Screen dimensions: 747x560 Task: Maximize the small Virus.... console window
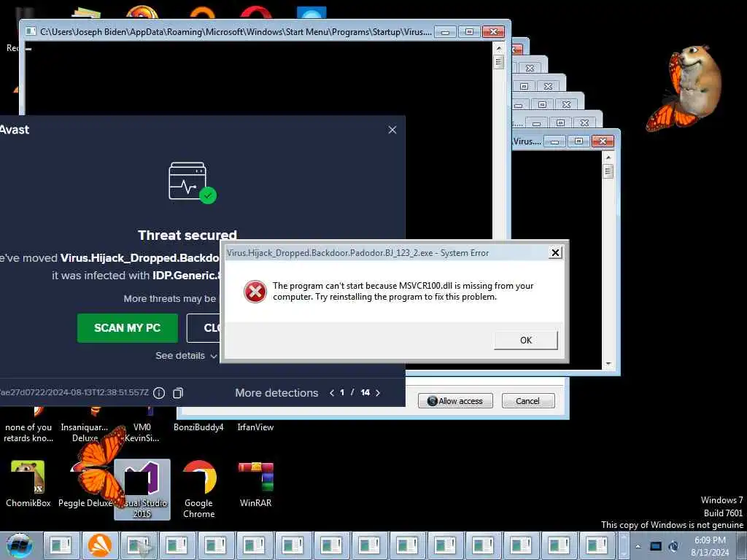click(x=578, y=141)
